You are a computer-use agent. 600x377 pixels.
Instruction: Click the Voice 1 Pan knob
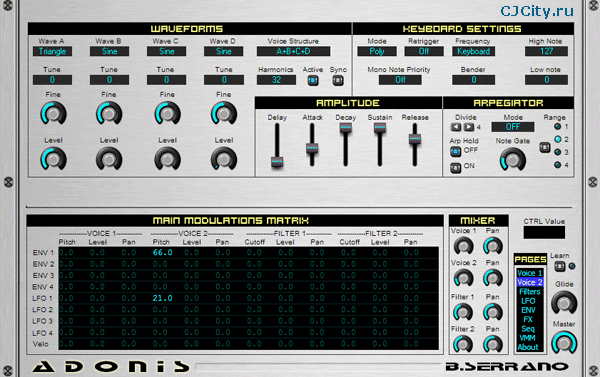(x=492, y=246)
